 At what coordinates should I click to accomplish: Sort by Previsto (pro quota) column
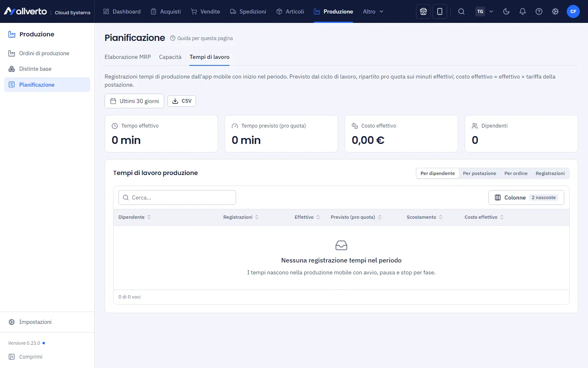click(356, 217)
